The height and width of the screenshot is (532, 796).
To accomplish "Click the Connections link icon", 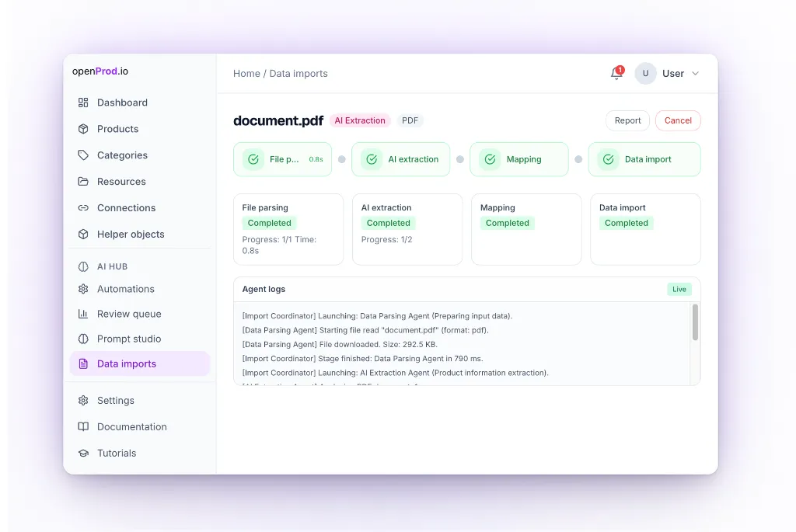I will pyautogui.click(x=83, y=208).
